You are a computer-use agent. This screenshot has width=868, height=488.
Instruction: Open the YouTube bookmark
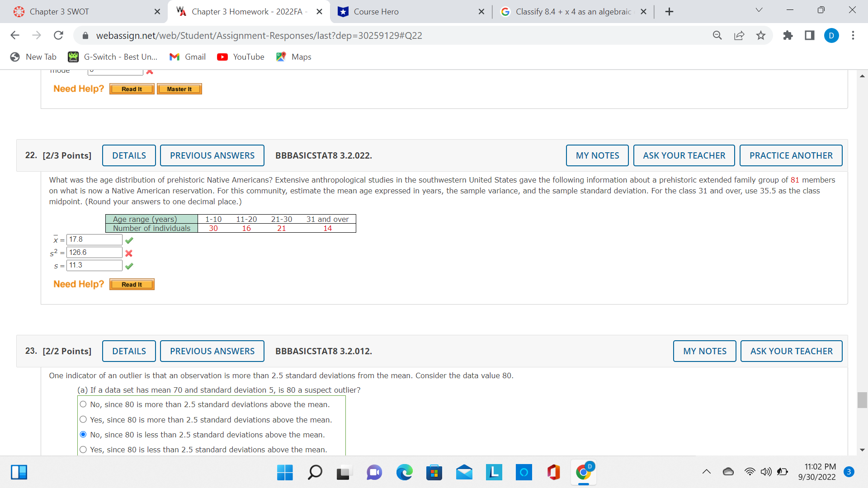(x=241, y=57)
